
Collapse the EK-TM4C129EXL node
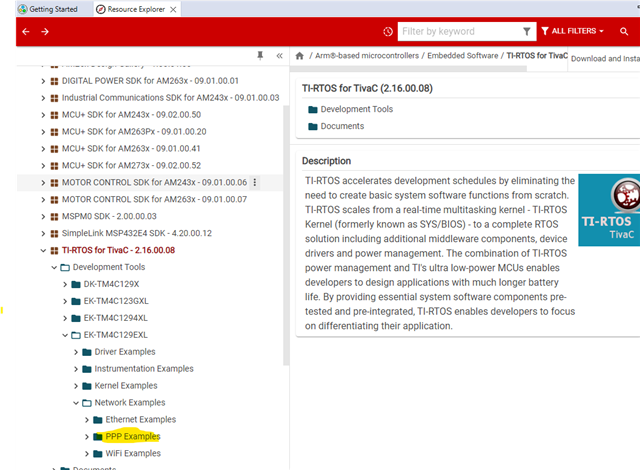[x=65, y=335]
